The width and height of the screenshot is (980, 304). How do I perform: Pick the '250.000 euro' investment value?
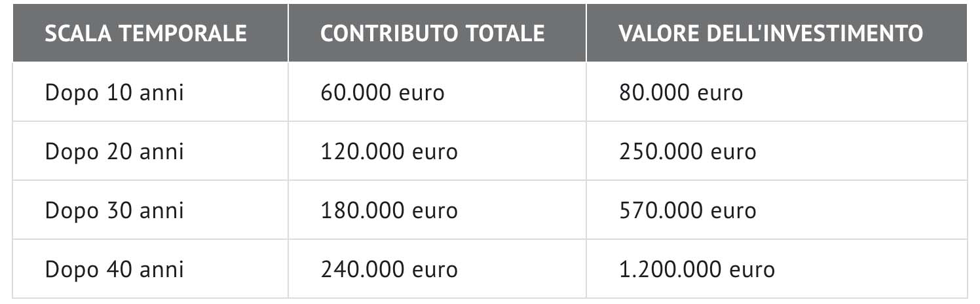coord(687,151)
